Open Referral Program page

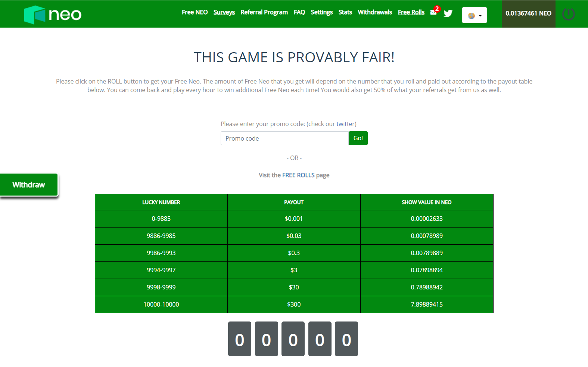pos(264,12)
